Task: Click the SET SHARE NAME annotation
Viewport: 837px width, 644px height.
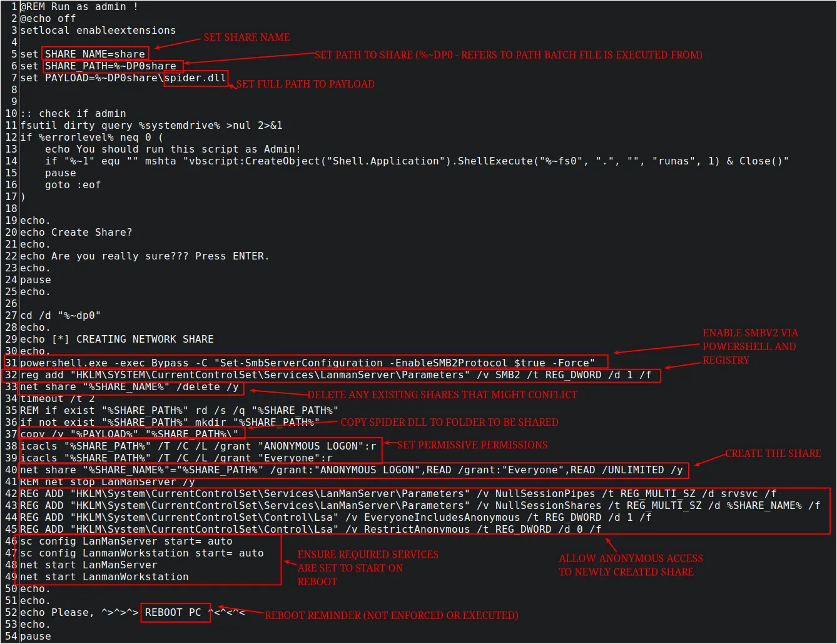Action: point(246,38)
